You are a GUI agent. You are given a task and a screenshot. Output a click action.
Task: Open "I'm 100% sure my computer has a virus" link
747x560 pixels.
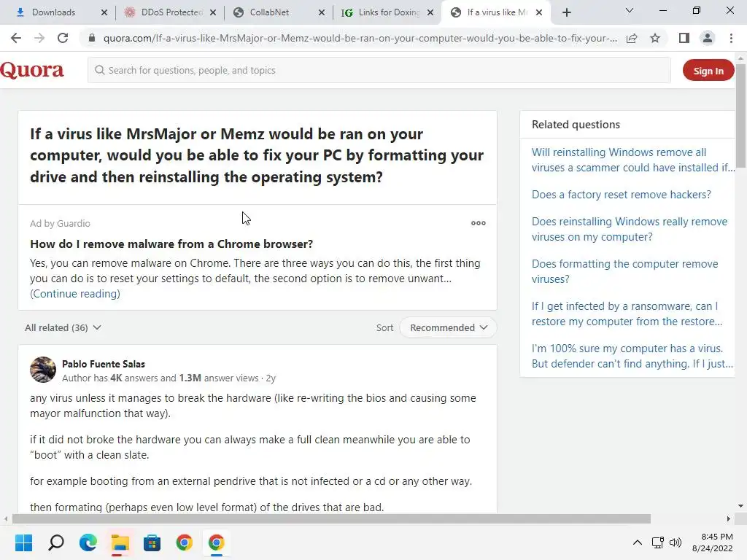[632, 356]
